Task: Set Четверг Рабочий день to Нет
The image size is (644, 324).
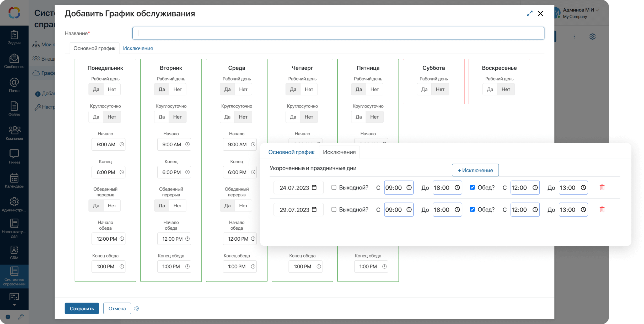Action: point(309,89)
